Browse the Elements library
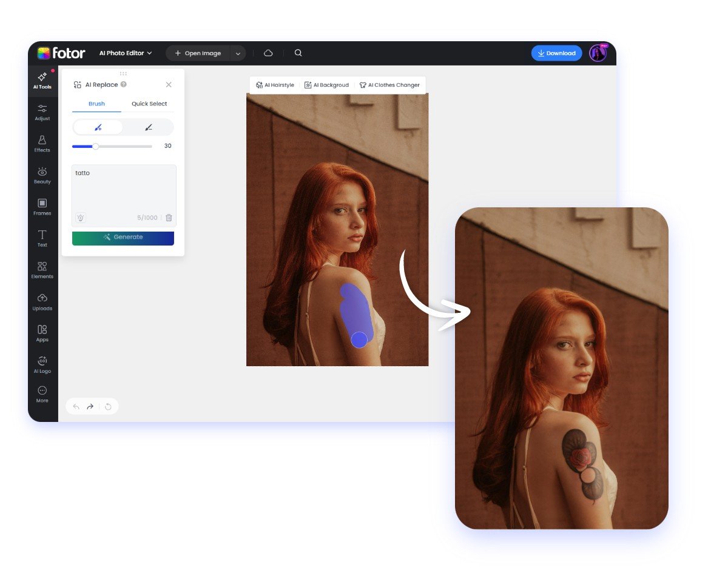This screenshot has height=582, width=728. (x=42, y=271)
